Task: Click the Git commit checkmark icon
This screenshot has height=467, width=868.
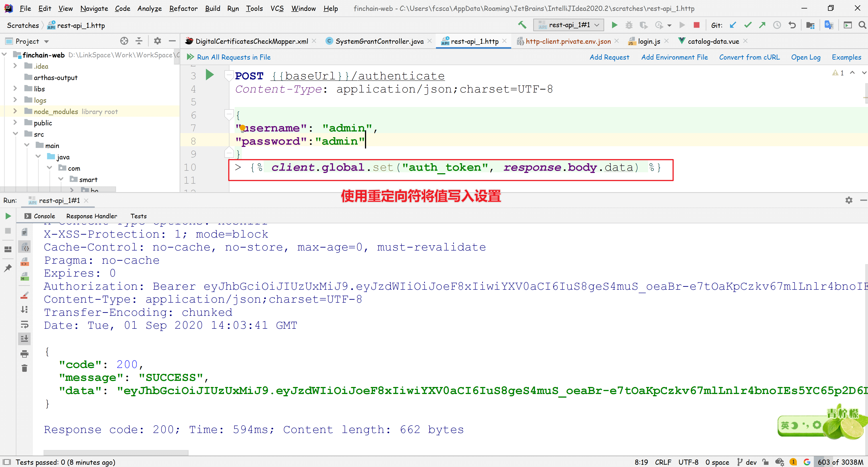Action: (748, 25)
